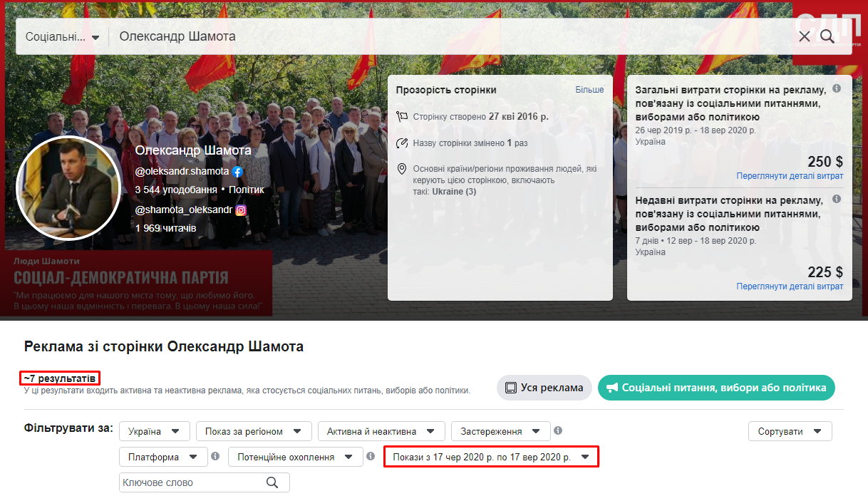Click the page name Олександр Шамота in header
The image size is (868, 496).
(x=193, y=151)
